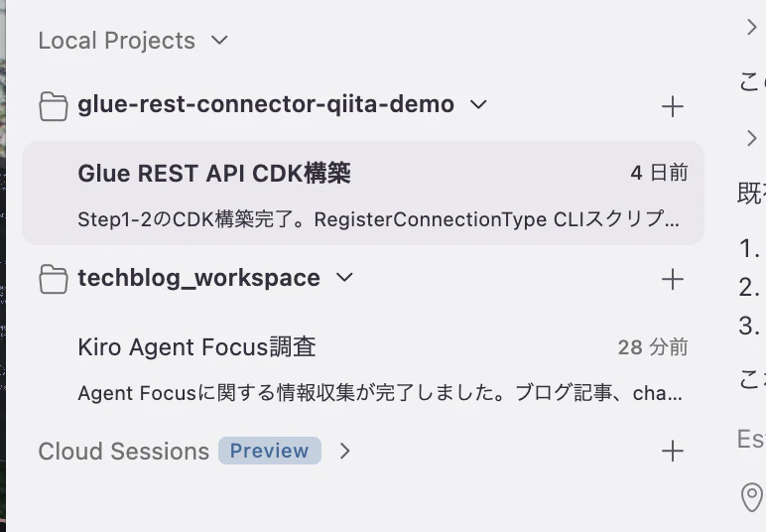The height and width of the screenshot is (532, 766).
Task: Add a new Cloud Session
Action: (x=672, y=451)
